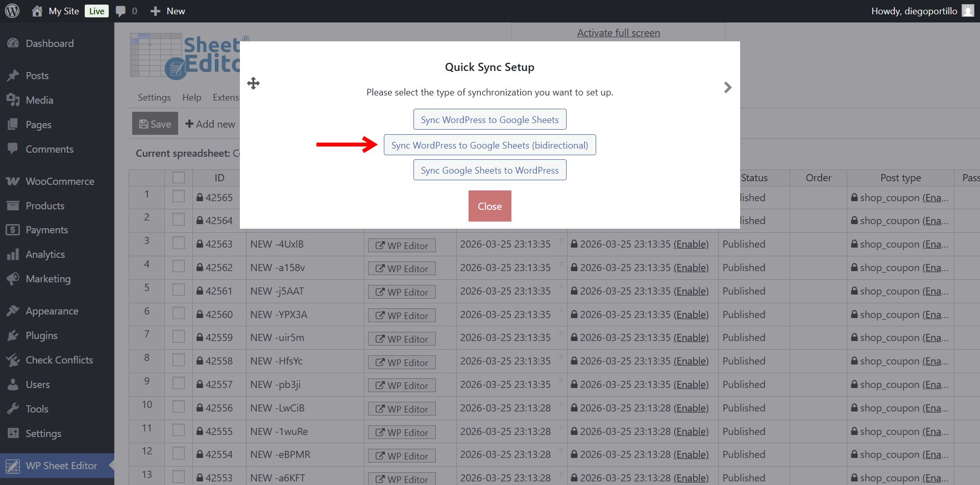Open the New content menu in admin bar

pyautogui.click(x=168, y=11)
